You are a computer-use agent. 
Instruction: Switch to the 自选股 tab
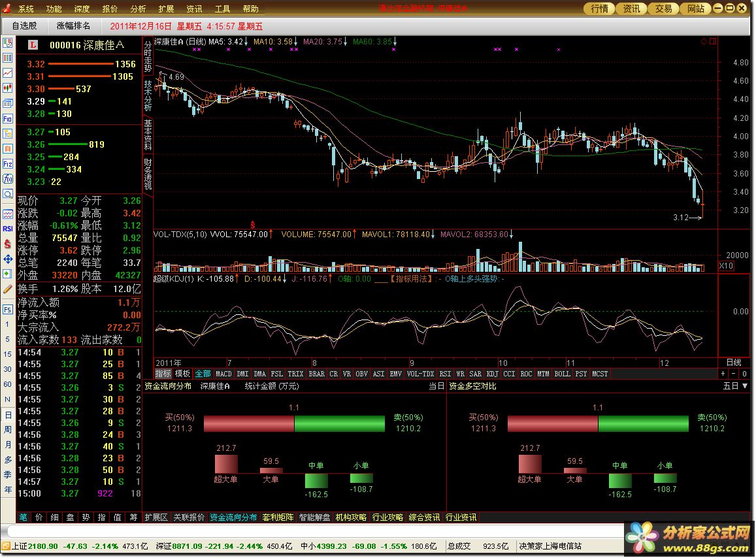(25, 26)
